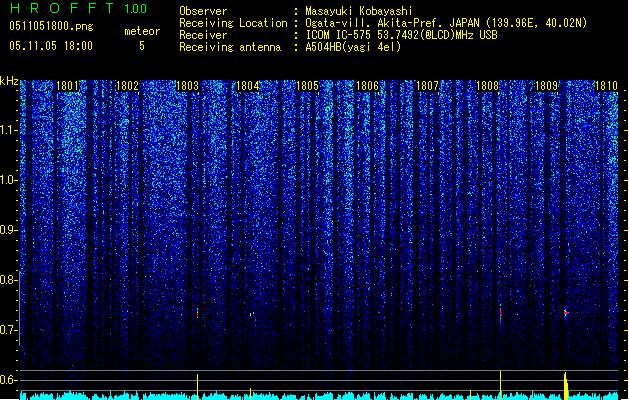Click the short yellow power spike below 1804
The height and width of the screenshot is (400, 629).
point(251,394)
